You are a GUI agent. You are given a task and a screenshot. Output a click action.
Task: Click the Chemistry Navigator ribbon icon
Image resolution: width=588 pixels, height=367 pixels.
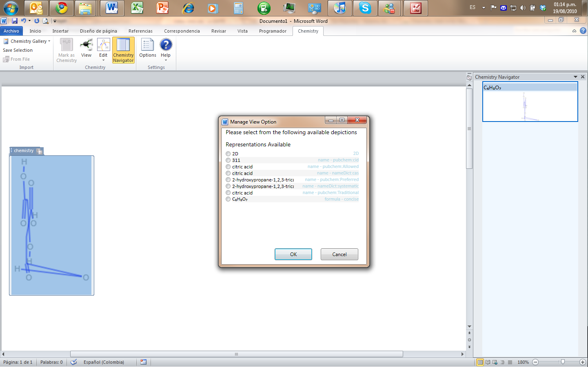(x=123, y=50)
